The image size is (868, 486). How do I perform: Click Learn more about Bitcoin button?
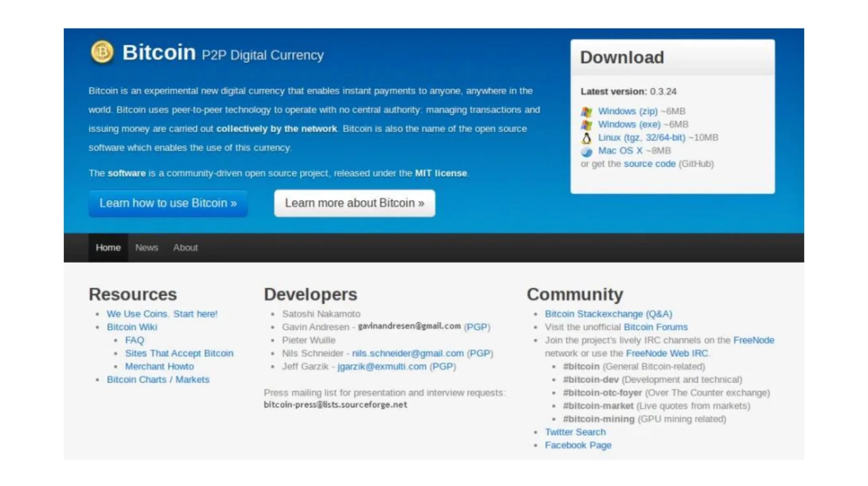coord(354,203)
